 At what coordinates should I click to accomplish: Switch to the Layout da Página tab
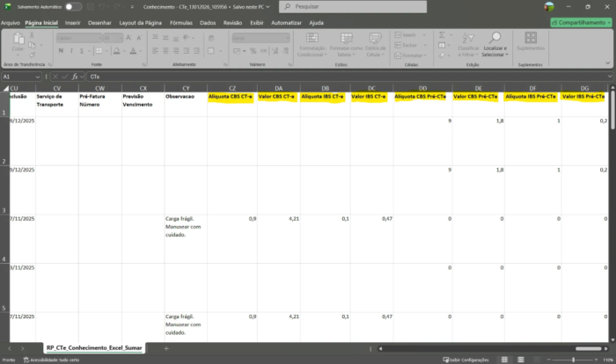[x=140, y=22]
